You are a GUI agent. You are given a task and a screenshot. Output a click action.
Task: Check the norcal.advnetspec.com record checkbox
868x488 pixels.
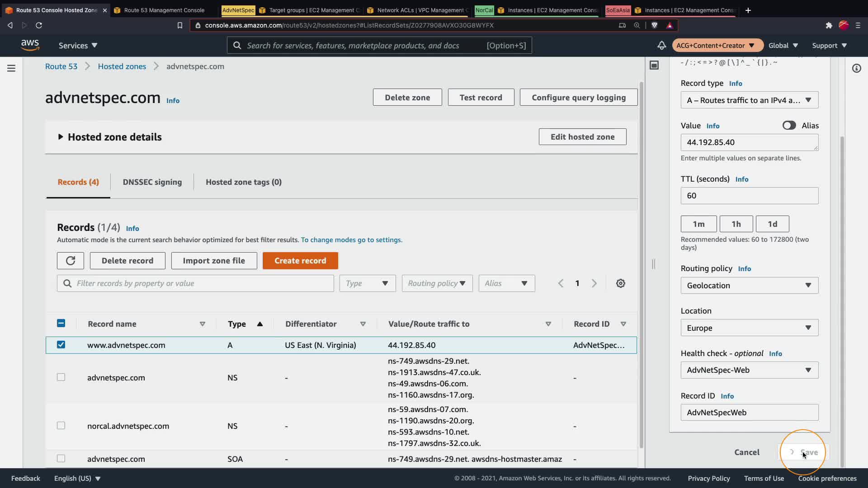click(x=61, y=426)
